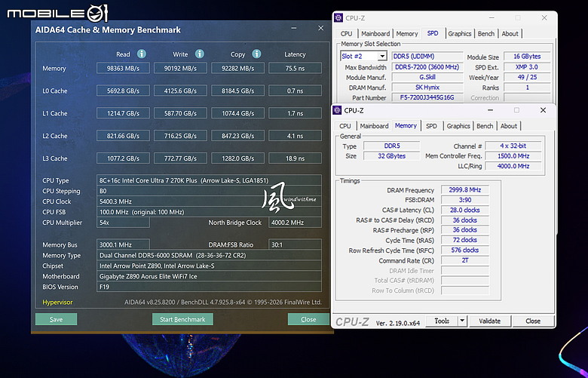Open Mainboard tab in back CPU-Z window
588x378 pixels.
point(375,33)
